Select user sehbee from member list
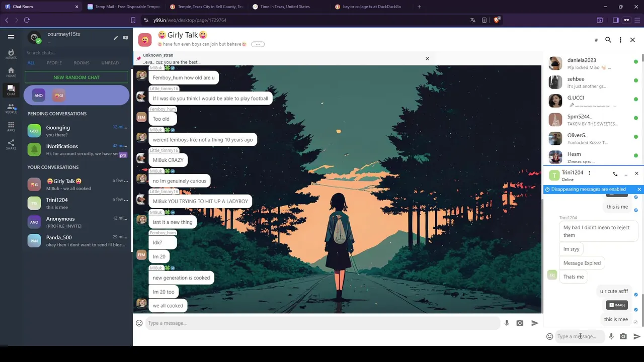 593,82
